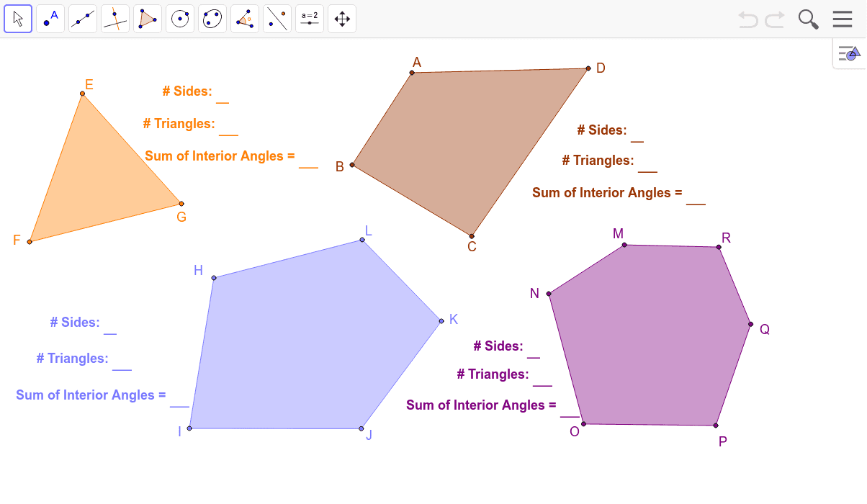Click vertex D of the brown quadrilateral
This screenshot has width=867, height=504.
(588, 68)
